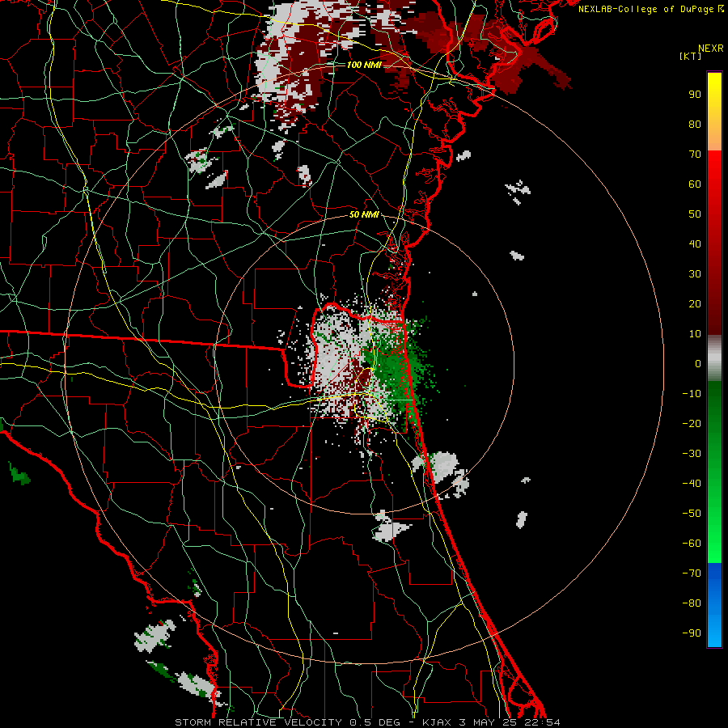Click the 100 NMI range ring label

(x=364, y=65)
